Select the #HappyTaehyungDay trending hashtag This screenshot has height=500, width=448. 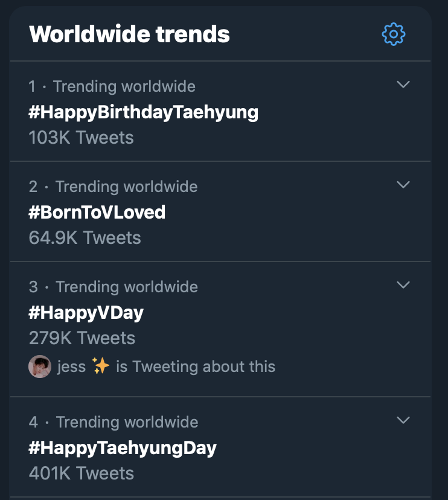click(123, 448)
